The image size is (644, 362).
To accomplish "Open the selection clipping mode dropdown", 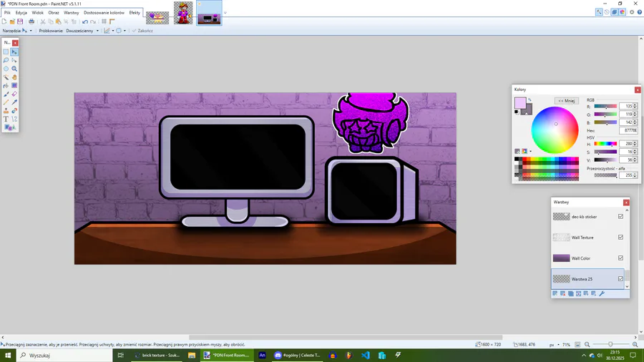I will (125, 31).
